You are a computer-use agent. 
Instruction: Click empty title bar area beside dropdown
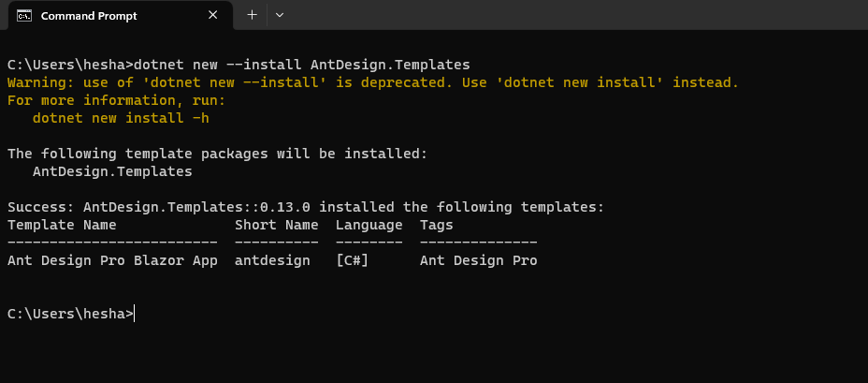tap(576, 15)
